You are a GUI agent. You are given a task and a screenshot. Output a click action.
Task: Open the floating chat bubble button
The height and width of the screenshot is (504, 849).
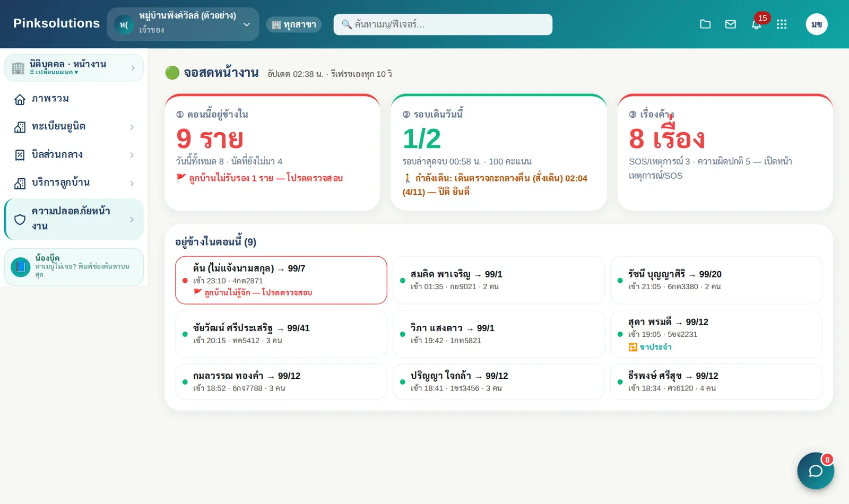coord(816,471)
